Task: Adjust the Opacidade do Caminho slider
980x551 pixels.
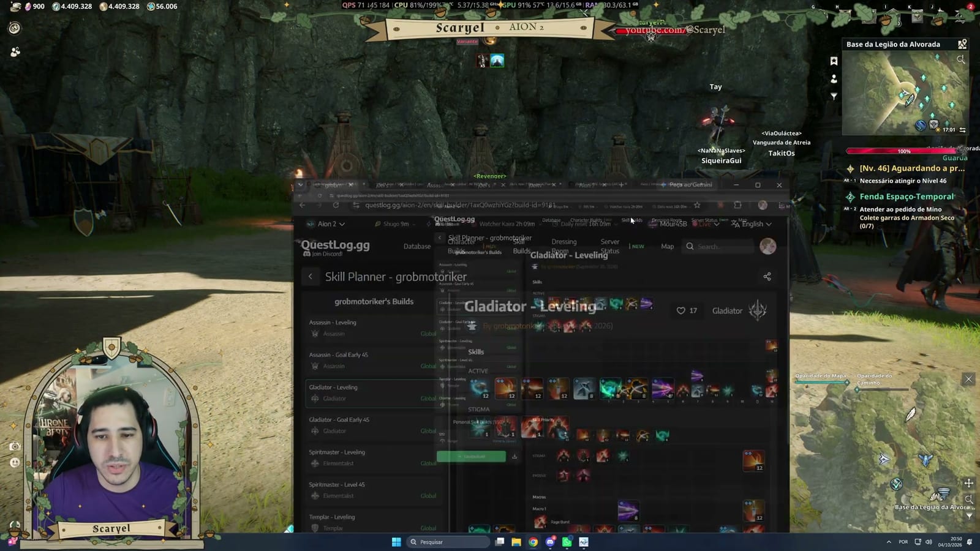Action: click(883, 389)
